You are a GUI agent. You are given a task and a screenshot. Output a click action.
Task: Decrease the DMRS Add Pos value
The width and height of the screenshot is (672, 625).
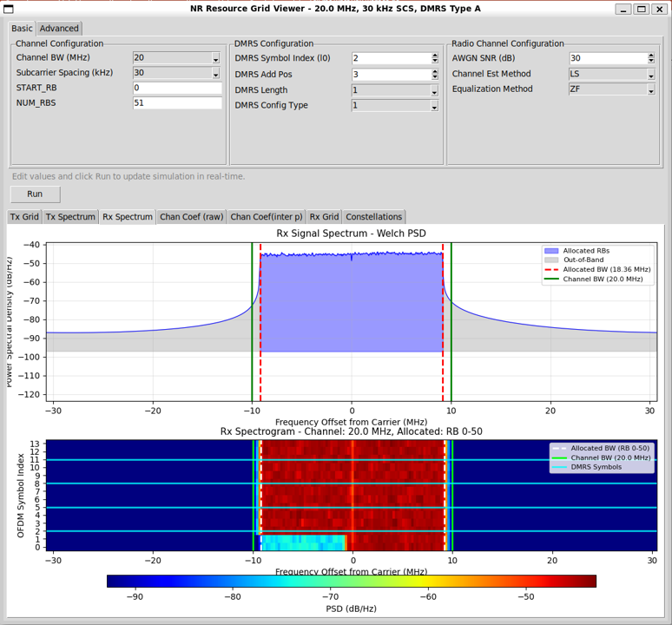435,78
